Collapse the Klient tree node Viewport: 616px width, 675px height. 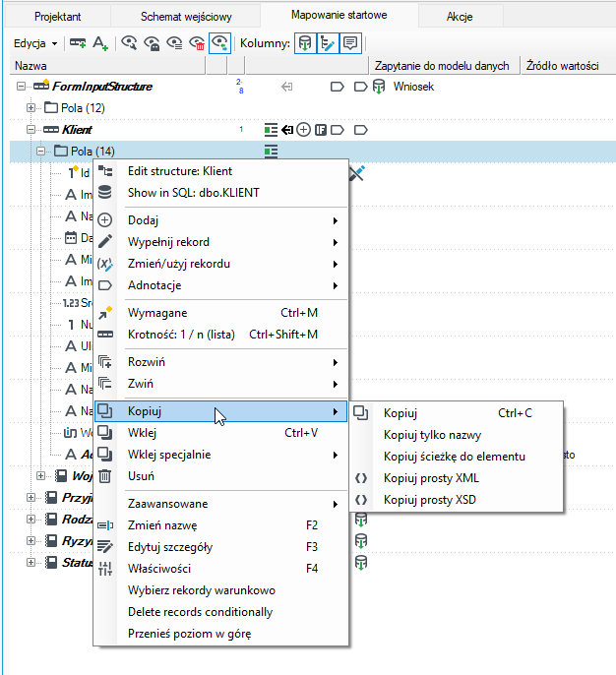point(31,130)
